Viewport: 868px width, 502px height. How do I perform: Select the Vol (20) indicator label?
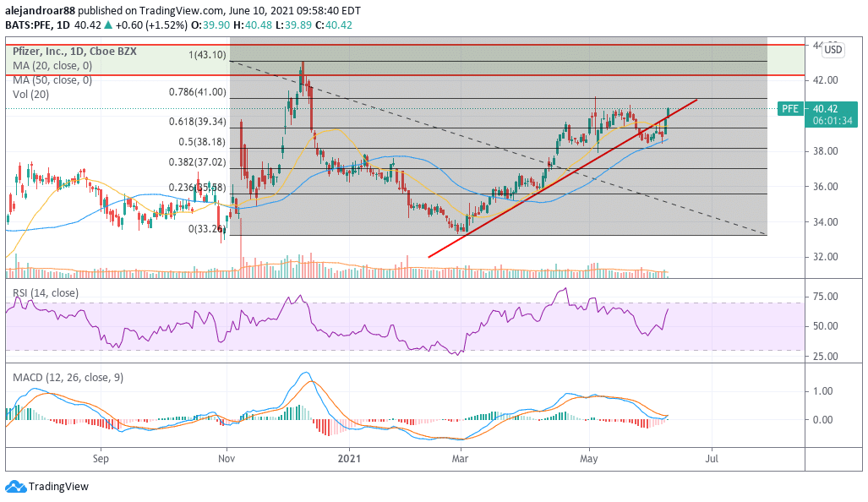[x=31, y=95]
